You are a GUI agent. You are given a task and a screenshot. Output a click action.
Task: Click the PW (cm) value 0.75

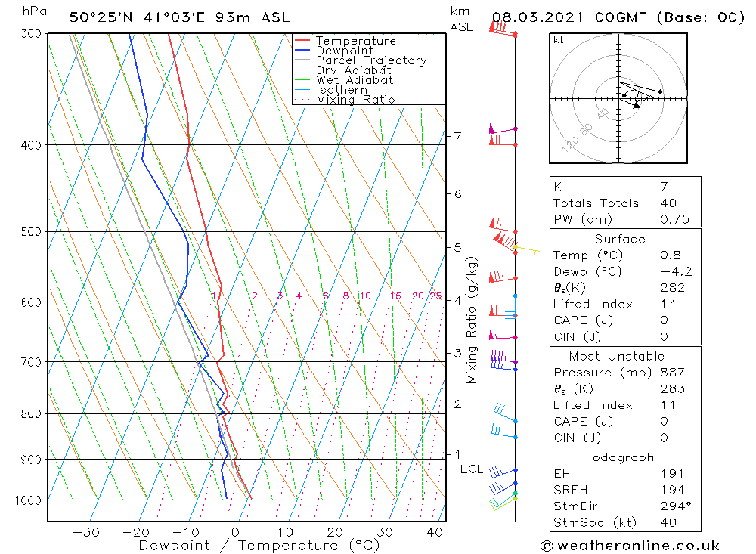point(675,219)
